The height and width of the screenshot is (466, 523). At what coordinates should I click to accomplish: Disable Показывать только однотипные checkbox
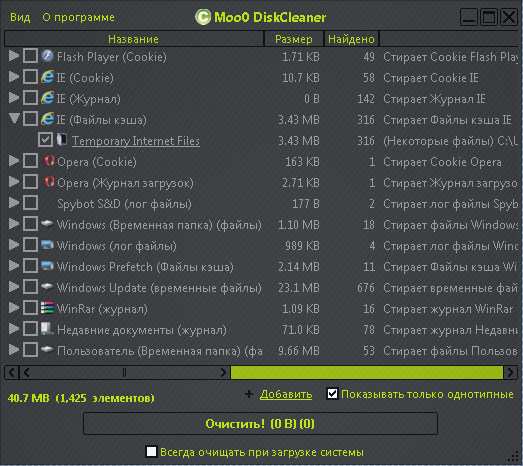[x=332, y=394]
